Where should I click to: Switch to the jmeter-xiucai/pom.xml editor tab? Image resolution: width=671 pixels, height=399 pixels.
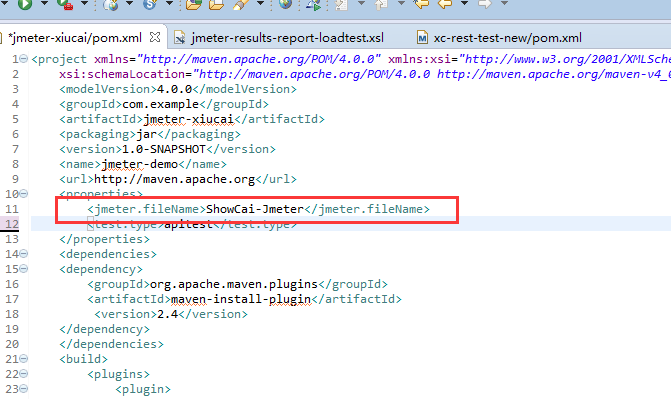tap(75, 38)
